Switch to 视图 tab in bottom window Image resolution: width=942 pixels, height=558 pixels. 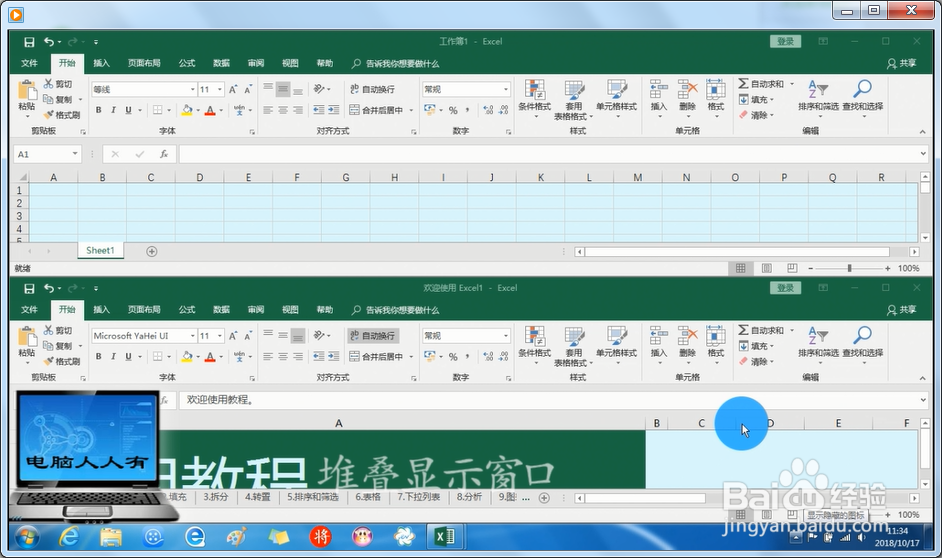290,309
